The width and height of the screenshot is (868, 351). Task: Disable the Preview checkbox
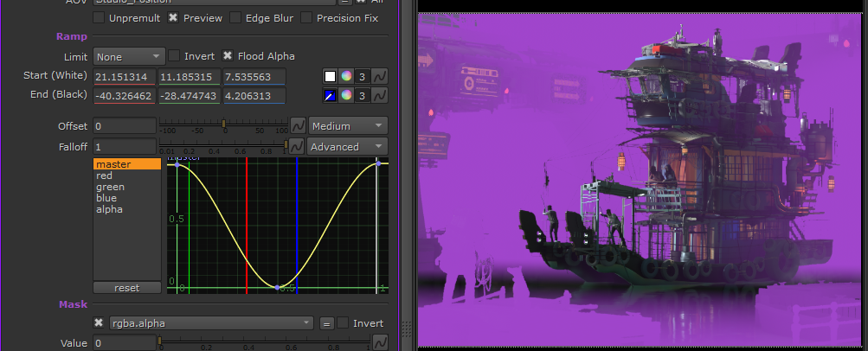point(173,17)
